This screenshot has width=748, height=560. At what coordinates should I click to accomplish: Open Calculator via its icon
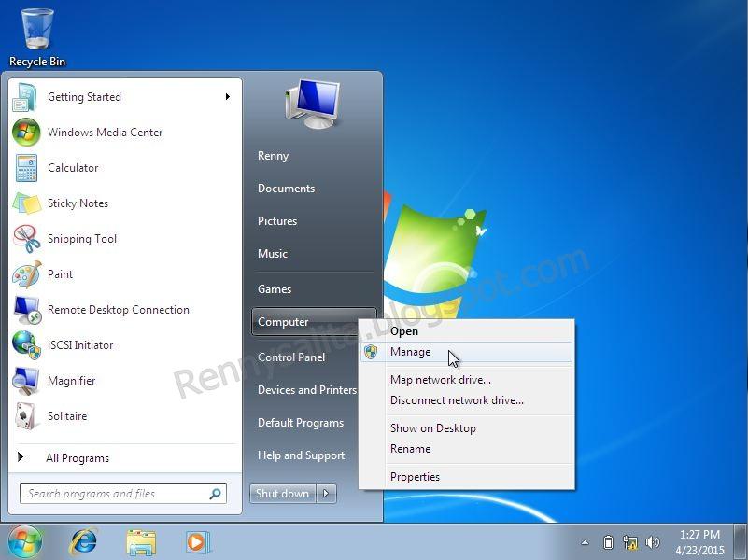pos(26,168)
